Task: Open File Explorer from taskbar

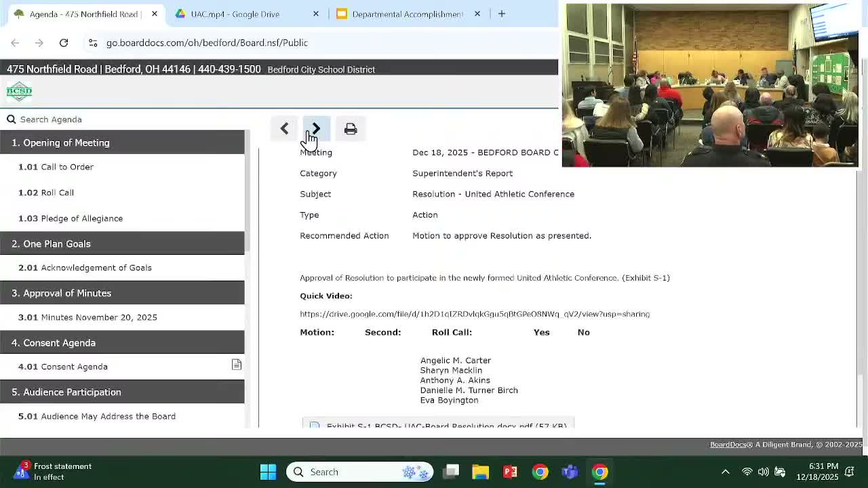Action: pyautogui.click(x=480, y=472)
